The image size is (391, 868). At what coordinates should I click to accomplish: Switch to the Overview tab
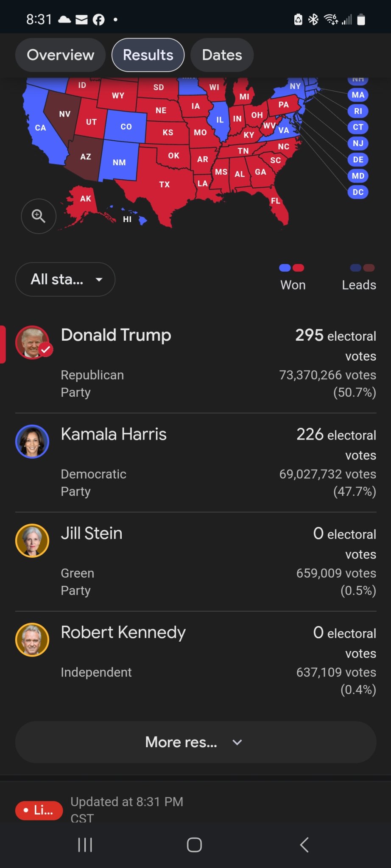tap(60, 55)
